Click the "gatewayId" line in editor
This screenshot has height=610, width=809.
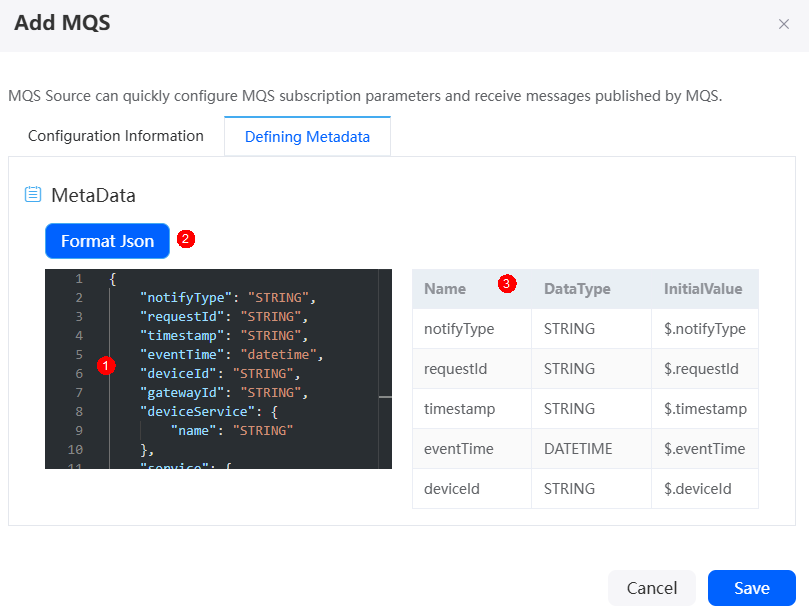pos(223,393)
